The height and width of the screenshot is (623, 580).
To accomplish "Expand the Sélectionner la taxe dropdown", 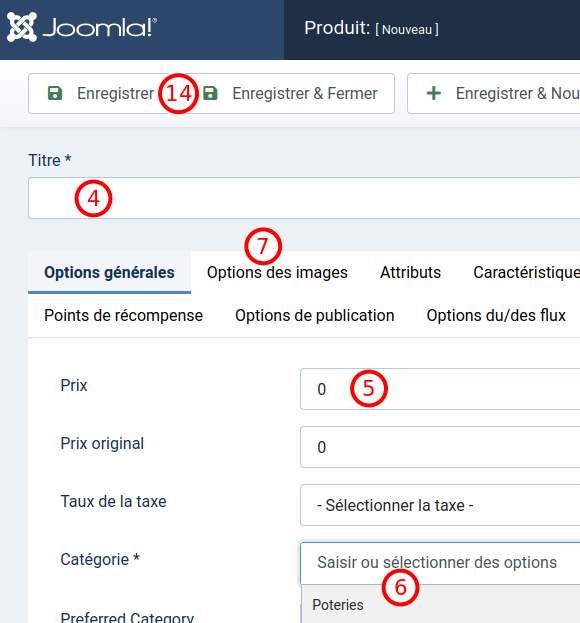I will click(x=440, y=505).
